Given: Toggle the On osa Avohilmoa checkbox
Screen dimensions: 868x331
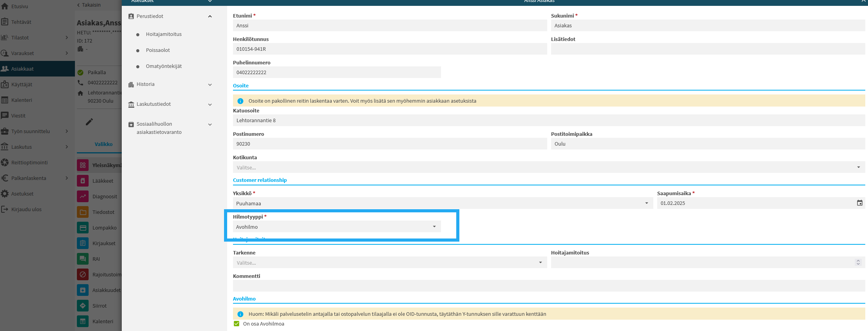Looking at the screenshot, I should tap(237, 324).
